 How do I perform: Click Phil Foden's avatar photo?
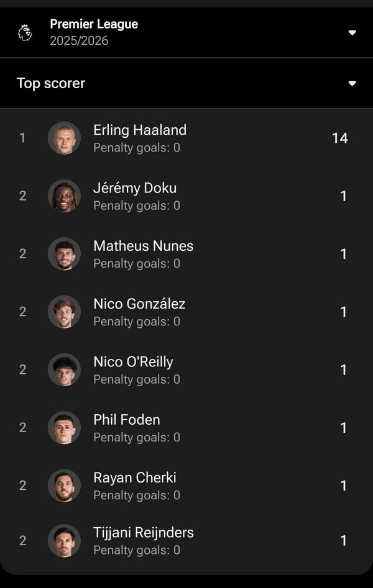click(64, 427)
